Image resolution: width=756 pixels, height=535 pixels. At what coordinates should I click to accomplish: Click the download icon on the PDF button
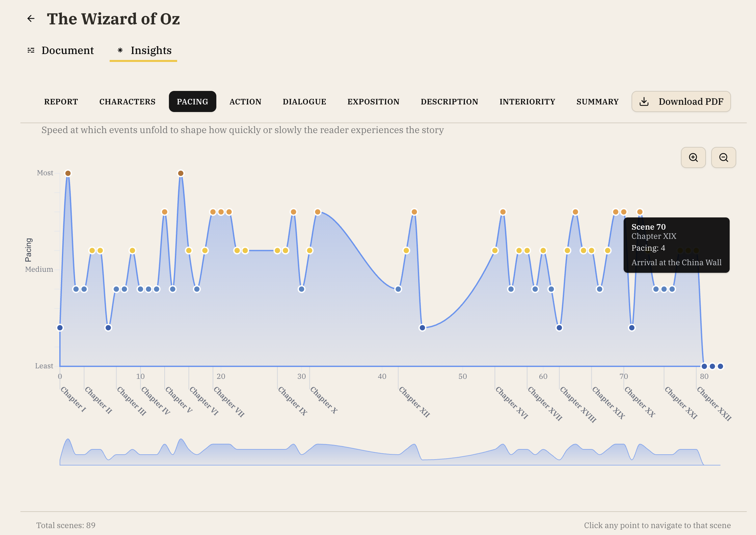(644, 101)
